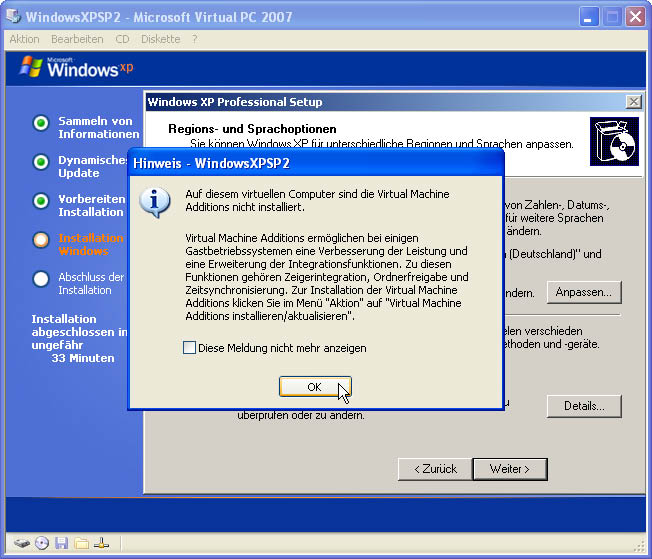
Task: Open the ? help menu
Action: [195, 39]
